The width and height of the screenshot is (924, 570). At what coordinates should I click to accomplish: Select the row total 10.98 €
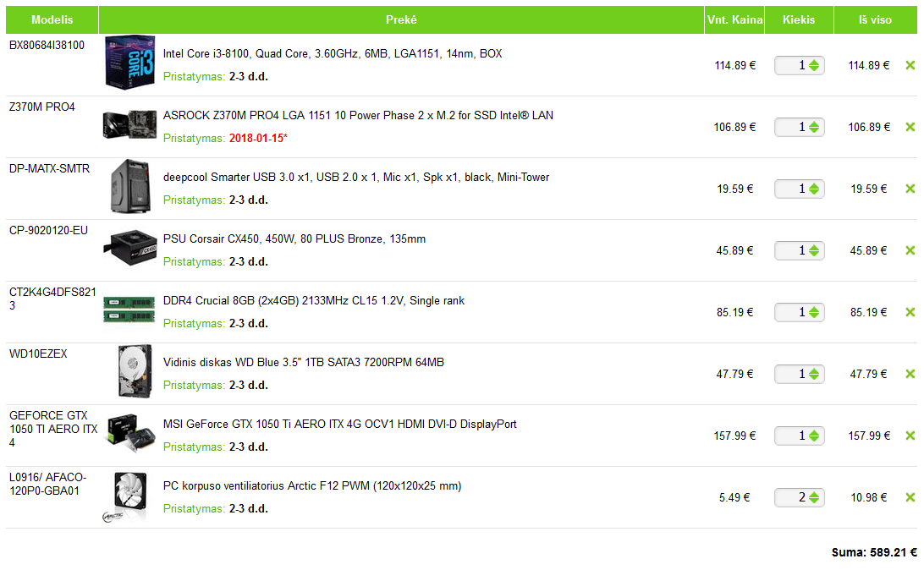click(x=869, y=497)
